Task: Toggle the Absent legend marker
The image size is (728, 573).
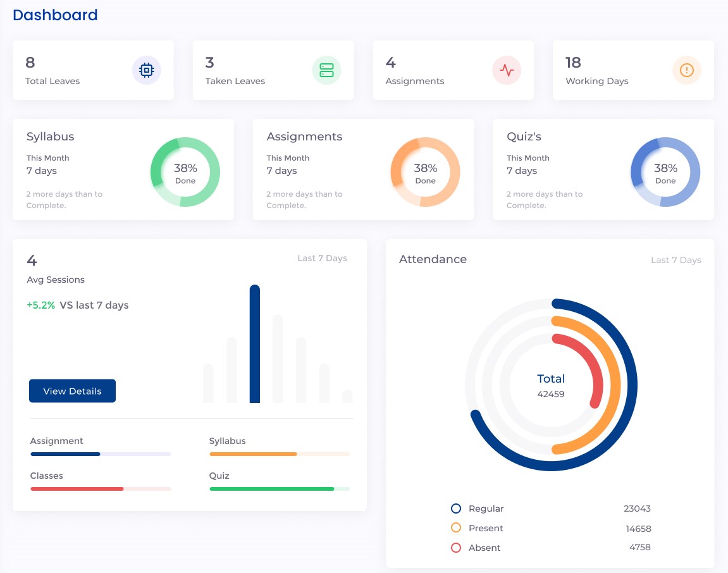Action: coord(456,548)
